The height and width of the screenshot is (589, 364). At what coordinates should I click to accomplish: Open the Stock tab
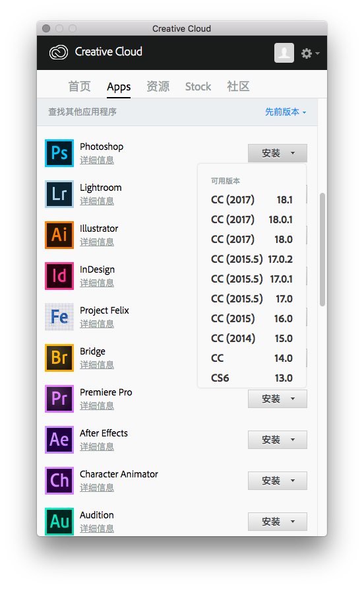click(x=198, y=87)
